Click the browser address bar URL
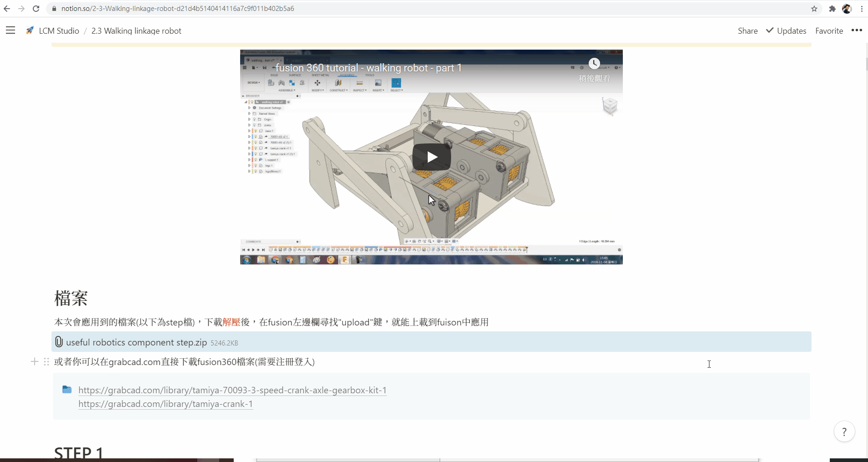This screenshot has height=462, width=868. click(x=178, y=9)
